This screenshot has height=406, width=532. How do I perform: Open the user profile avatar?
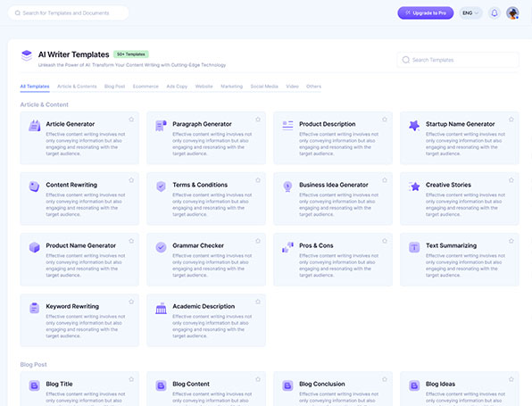(x=512, y=12)
